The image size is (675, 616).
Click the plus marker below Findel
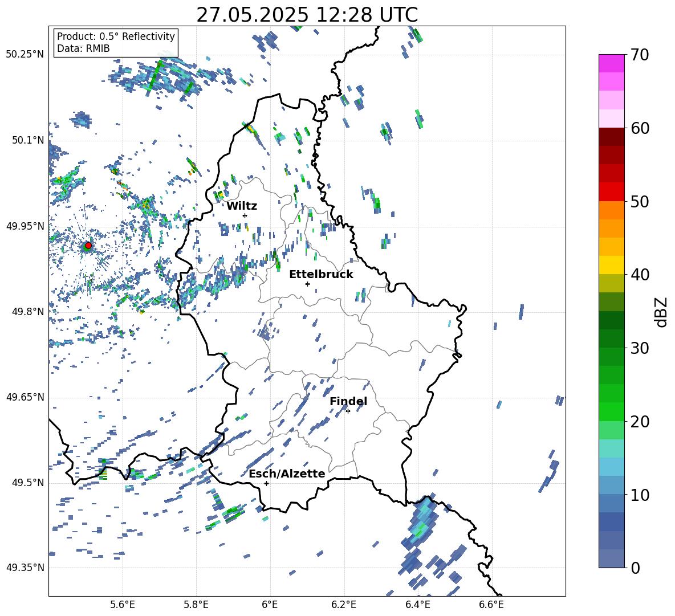pyautogui.click(x=348, y=411)
